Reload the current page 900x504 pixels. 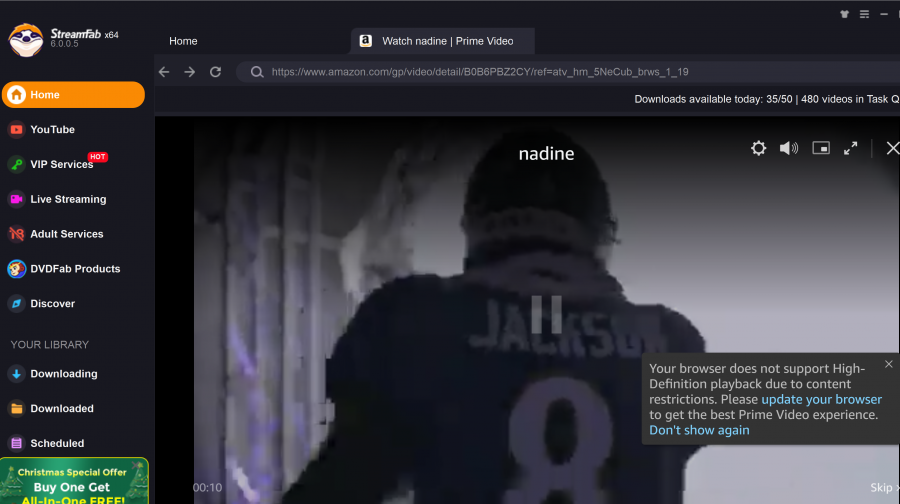coord(215,72)
